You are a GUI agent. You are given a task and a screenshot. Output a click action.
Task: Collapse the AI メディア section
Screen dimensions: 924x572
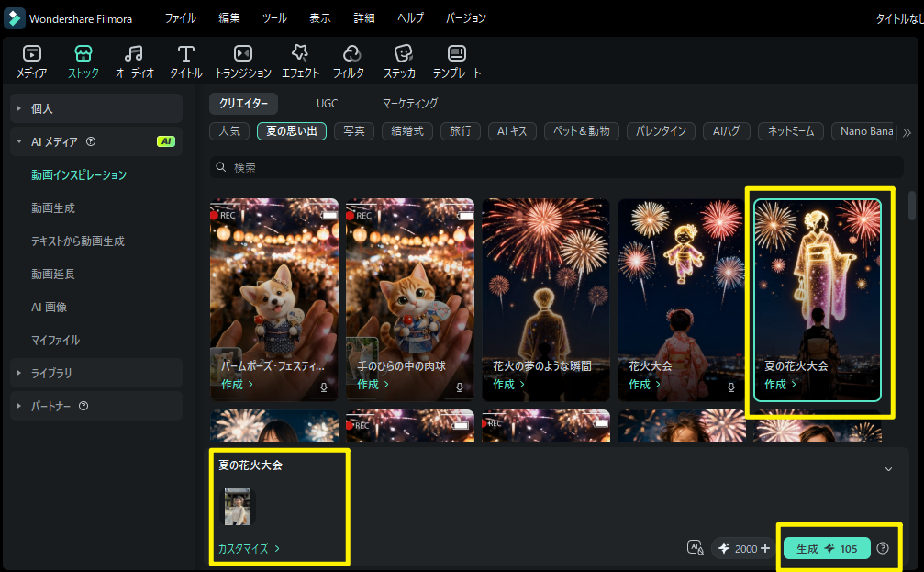point(96,141)
